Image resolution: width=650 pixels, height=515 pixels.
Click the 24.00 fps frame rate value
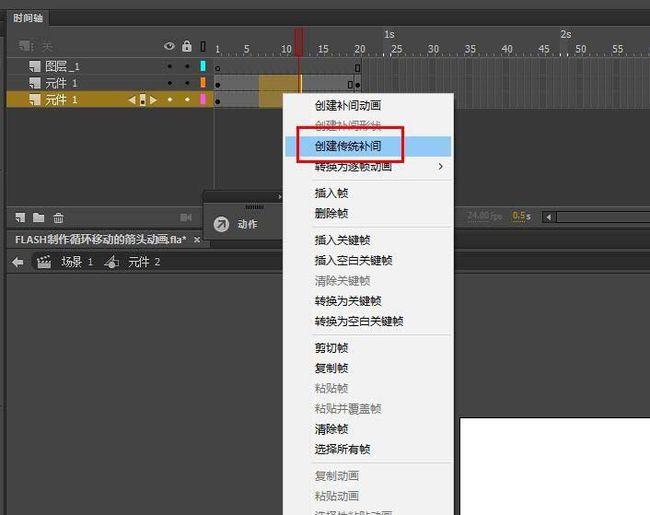485,216
